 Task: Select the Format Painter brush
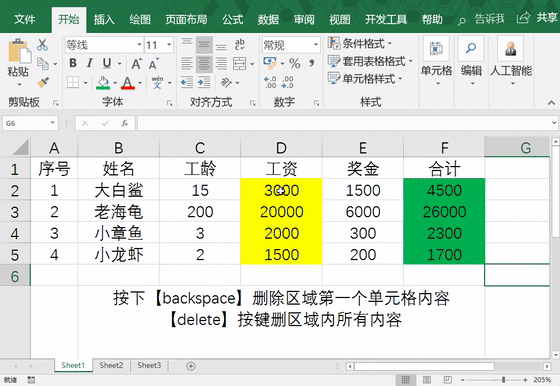43,82
